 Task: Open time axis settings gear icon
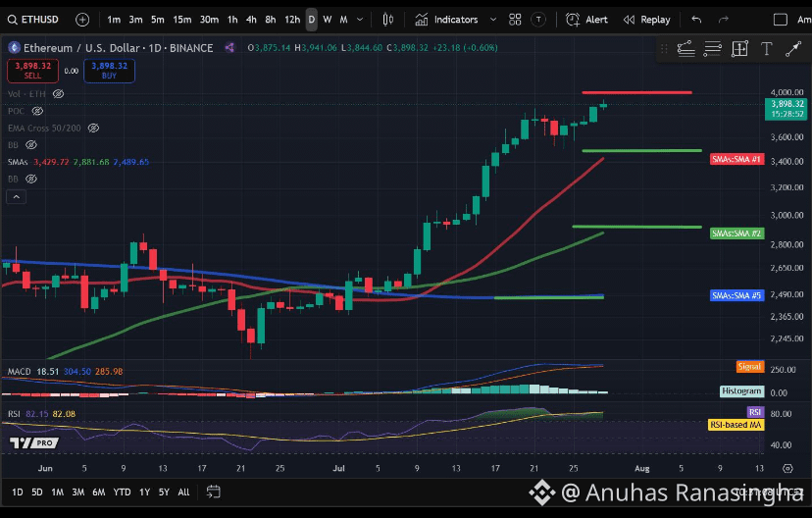tap(787, 468)
